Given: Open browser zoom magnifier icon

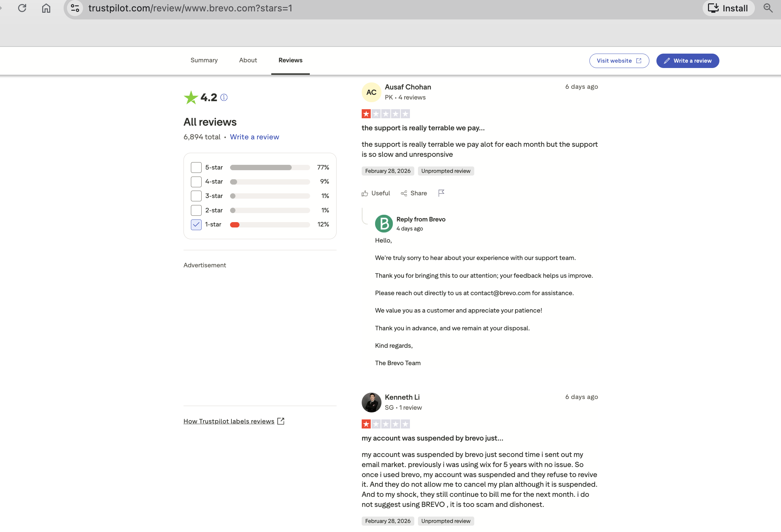Looking at the screenshot, I should pos(768,8).
